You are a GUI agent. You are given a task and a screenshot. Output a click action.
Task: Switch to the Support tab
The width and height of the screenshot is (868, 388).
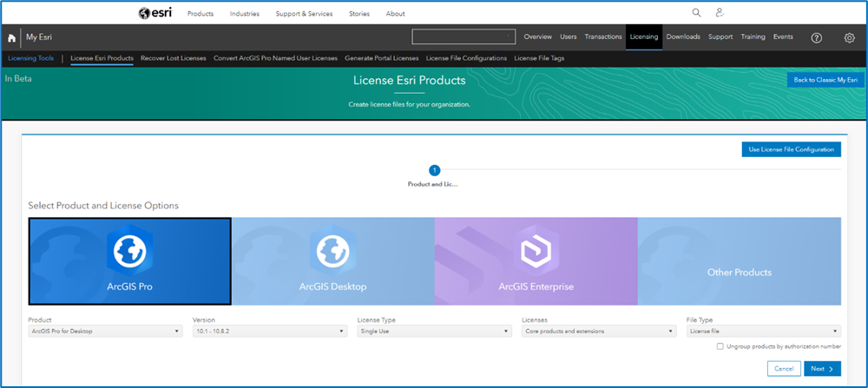click(720, 36)
